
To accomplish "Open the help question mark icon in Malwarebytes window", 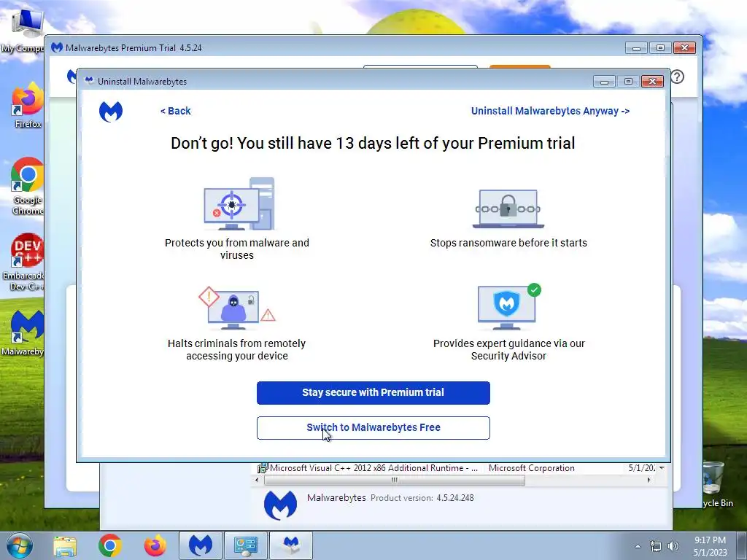I will pos(677,77).
